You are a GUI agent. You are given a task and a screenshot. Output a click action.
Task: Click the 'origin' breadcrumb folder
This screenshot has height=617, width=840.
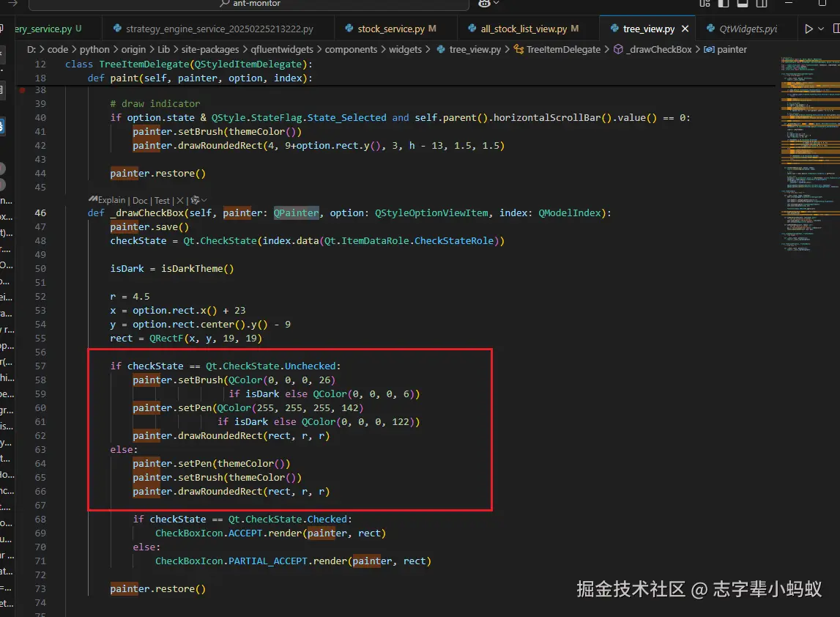(x=133, y=49)
